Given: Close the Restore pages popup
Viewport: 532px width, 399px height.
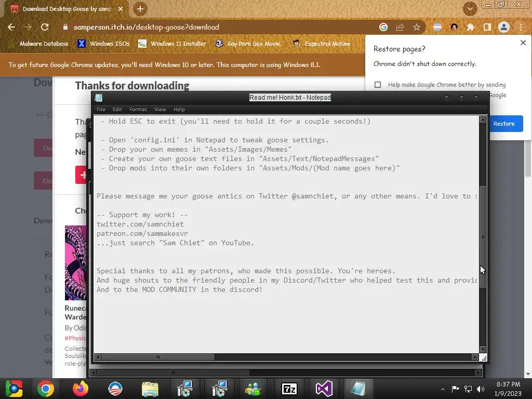Looking at the screenshot, I should click(x=523, y=43).
